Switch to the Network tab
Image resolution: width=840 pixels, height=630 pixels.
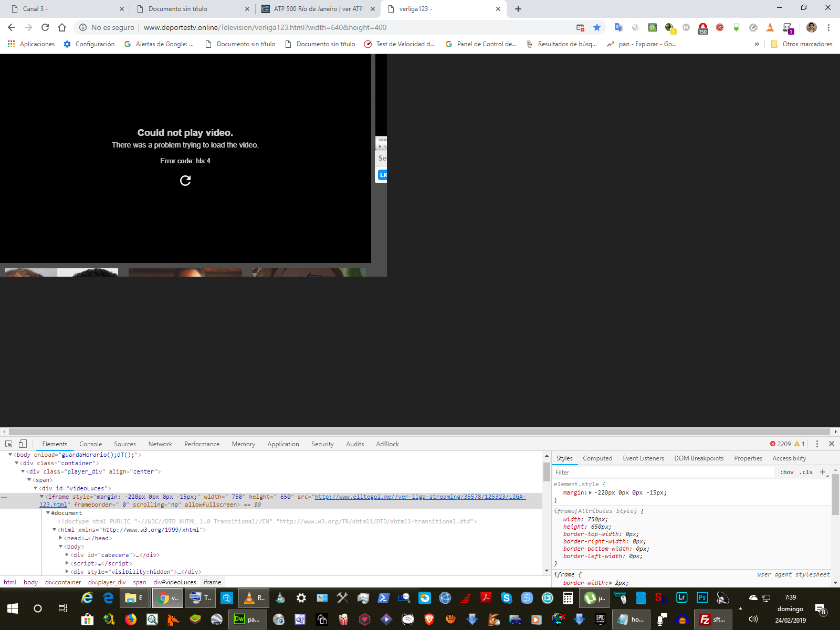160,444
